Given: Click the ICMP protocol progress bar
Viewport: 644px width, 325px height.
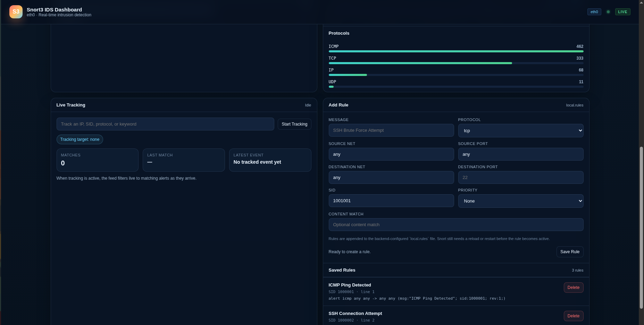Looking at the screenshot, I should pyautogui.click(x=456, y=51).
